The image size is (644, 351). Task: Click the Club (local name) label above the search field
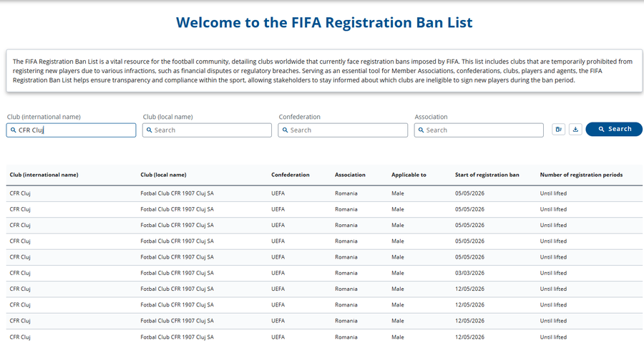pos(167,117)
